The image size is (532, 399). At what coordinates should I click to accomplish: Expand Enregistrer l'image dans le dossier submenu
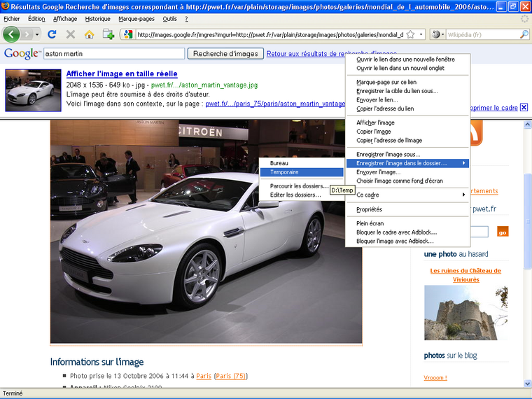[x=407, y=163]
